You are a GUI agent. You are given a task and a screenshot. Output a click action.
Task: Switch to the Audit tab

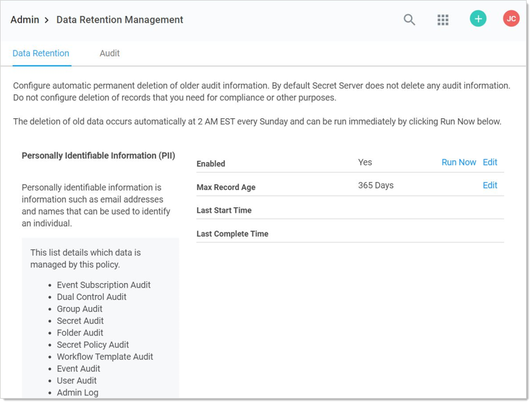(x=110, y=53)
